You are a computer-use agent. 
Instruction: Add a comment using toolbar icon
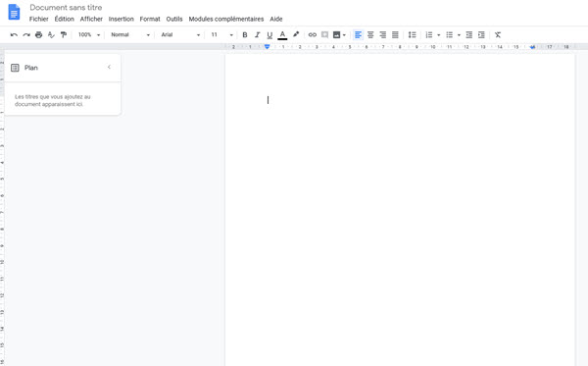324,35
